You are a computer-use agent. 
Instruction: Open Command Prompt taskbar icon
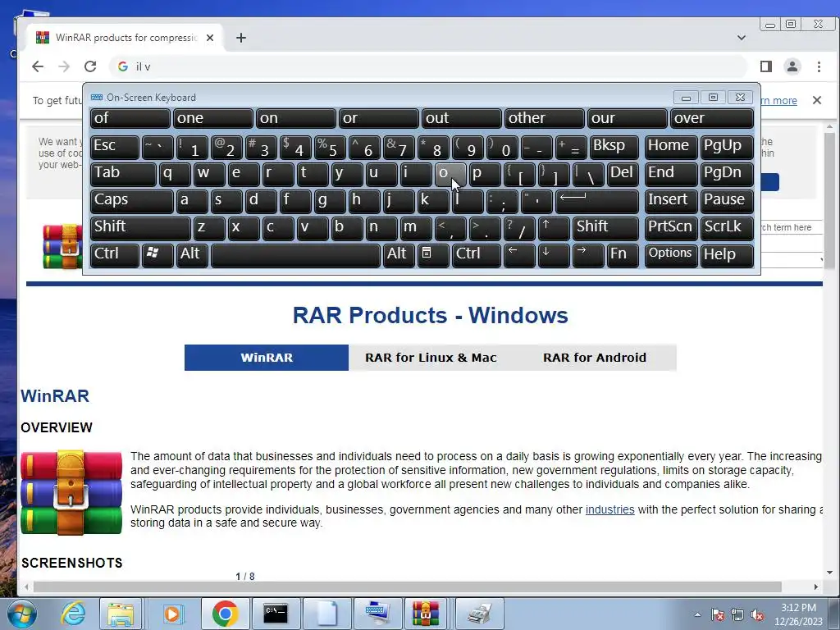point(276,614)
